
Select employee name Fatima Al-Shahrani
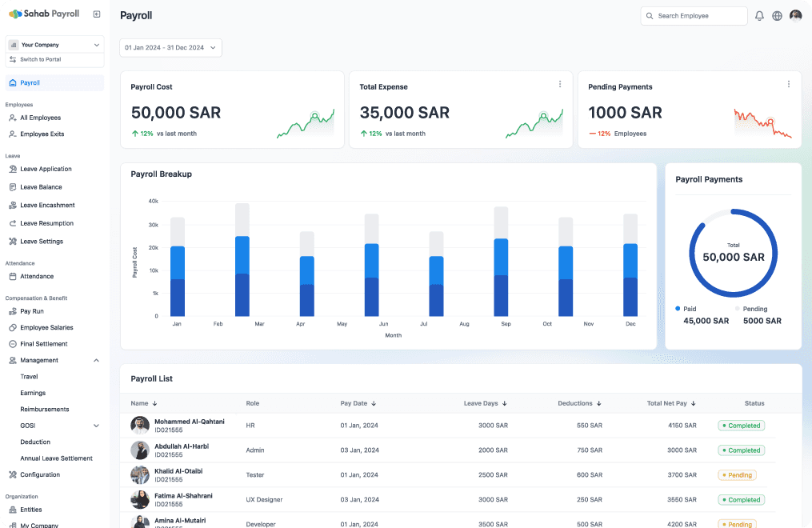coord(183,496)
